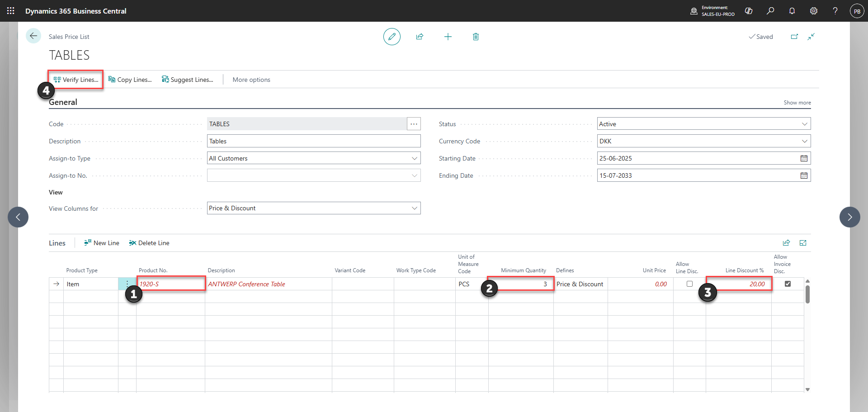Click Suggest Lines action

pyautogui.click(x=188, y=80)
